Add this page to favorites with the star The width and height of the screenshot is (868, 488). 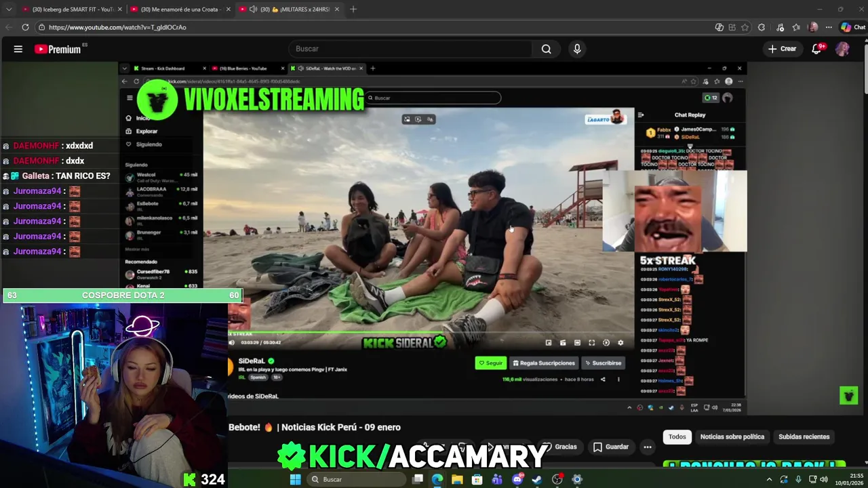[x=745, y=27]
